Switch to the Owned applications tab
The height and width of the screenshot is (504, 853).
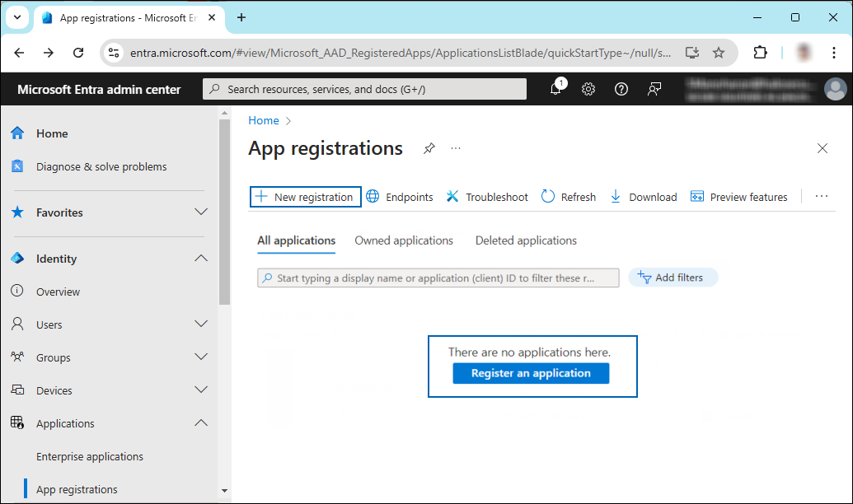[x=404, y=240]
